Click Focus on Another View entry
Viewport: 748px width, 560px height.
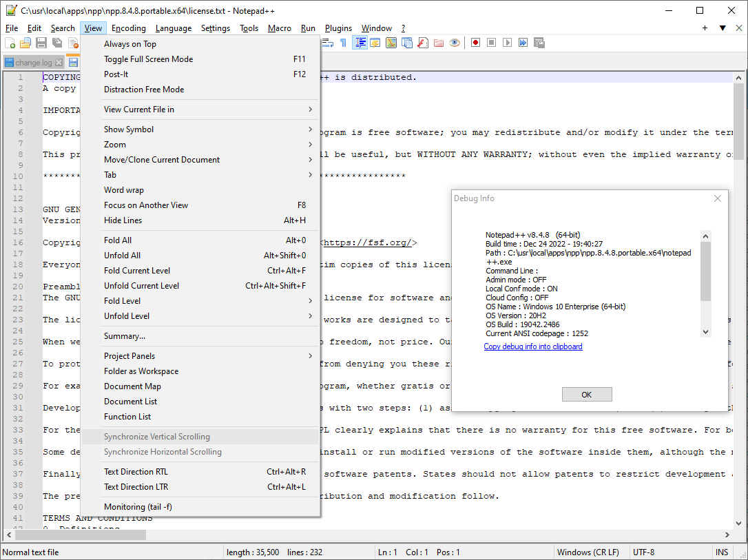click(x=200, y=205)
